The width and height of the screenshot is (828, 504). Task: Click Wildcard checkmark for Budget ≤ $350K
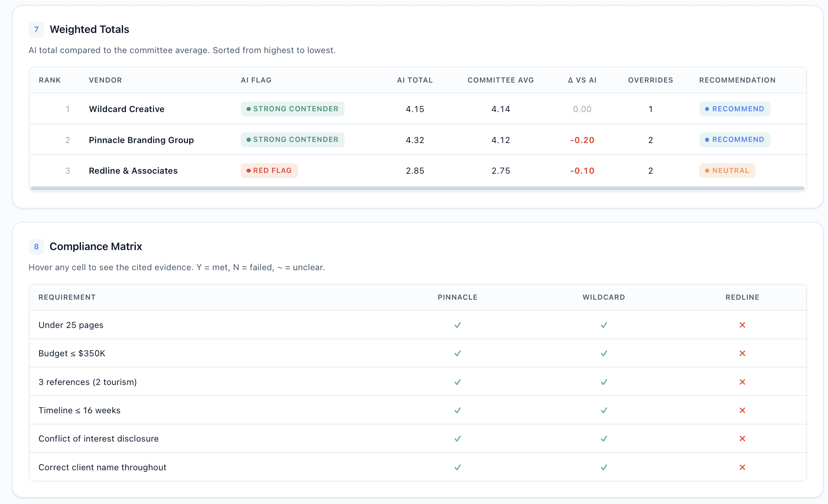(604, 353)
